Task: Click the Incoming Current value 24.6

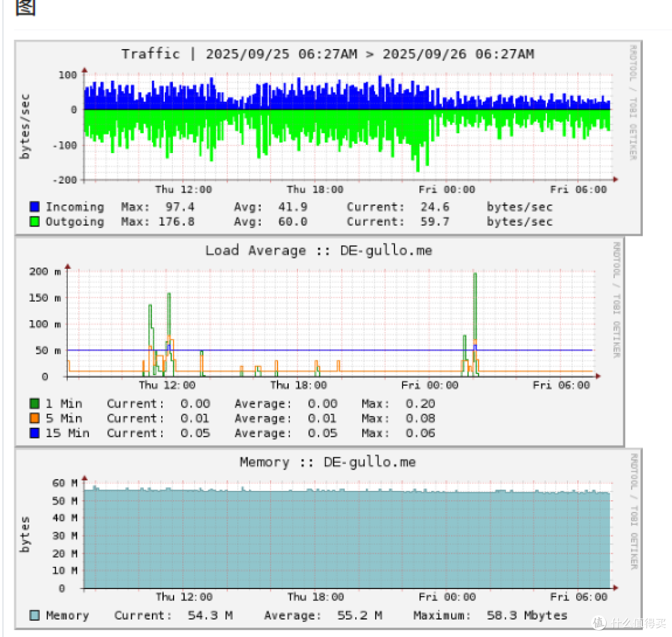Action: click(x=434, y=207)
